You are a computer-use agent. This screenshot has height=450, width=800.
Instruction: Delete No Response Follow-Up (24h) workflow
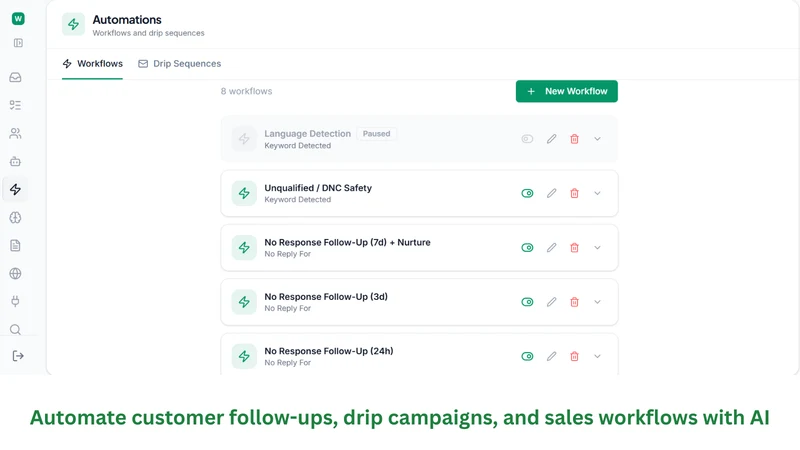(574, 356)
